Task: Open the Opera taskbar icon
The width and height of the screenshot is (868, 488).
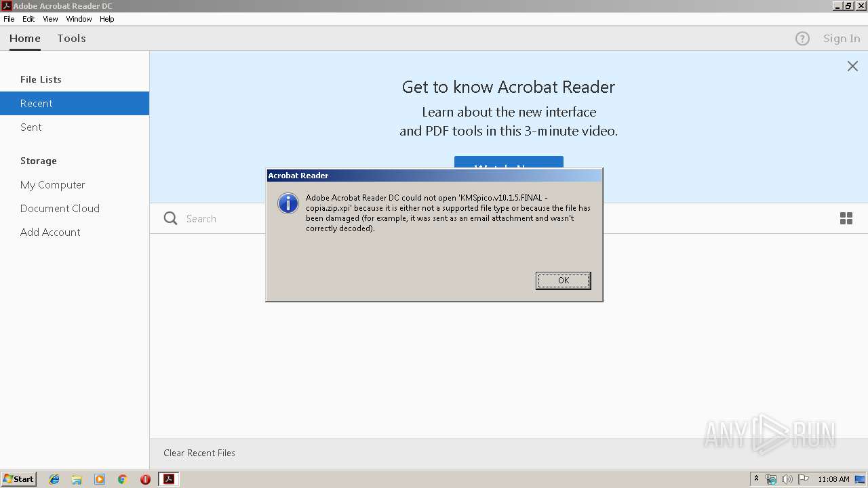Action: [x=145, y=479]
